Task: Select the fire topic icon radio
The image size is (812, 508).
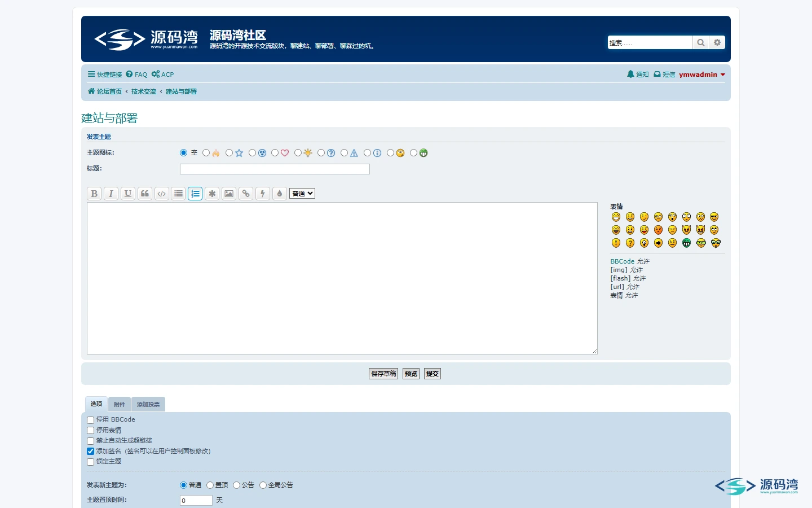Action: coord(206,153)
